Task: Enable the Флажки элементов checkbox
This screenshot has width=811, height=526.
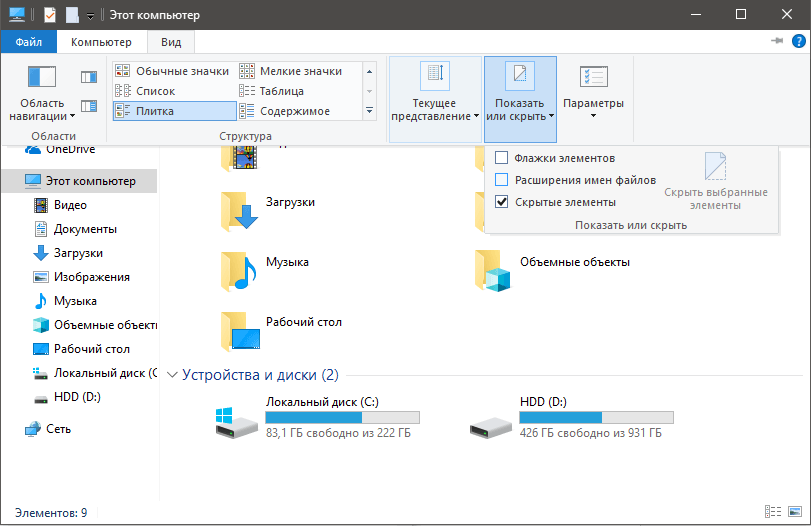Action: (502, 158)
